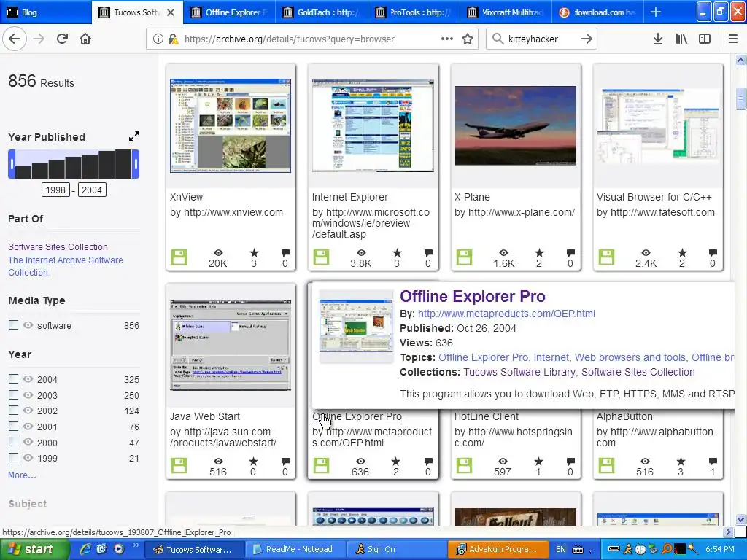Expand more year options via More... link
Viewport: 747px width, 560px height.
coord(22,475)
